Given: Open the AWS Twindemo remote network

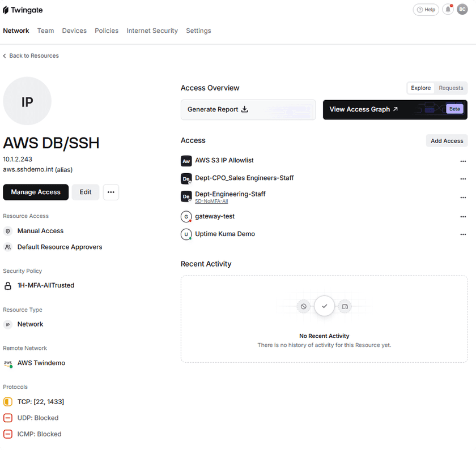Looking at the screenshot, I should click(x=41, y=363).
